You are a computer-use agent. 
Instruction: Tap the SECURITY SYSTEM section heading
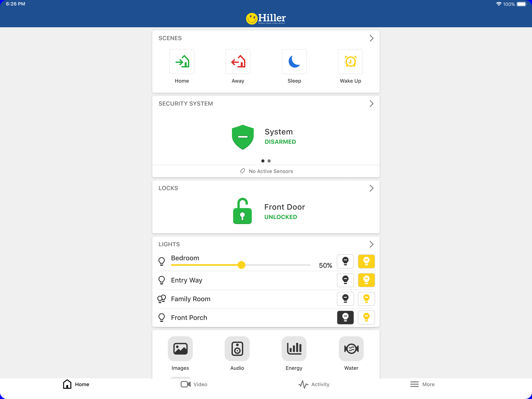pyautogui.click(x=185, y=104)
